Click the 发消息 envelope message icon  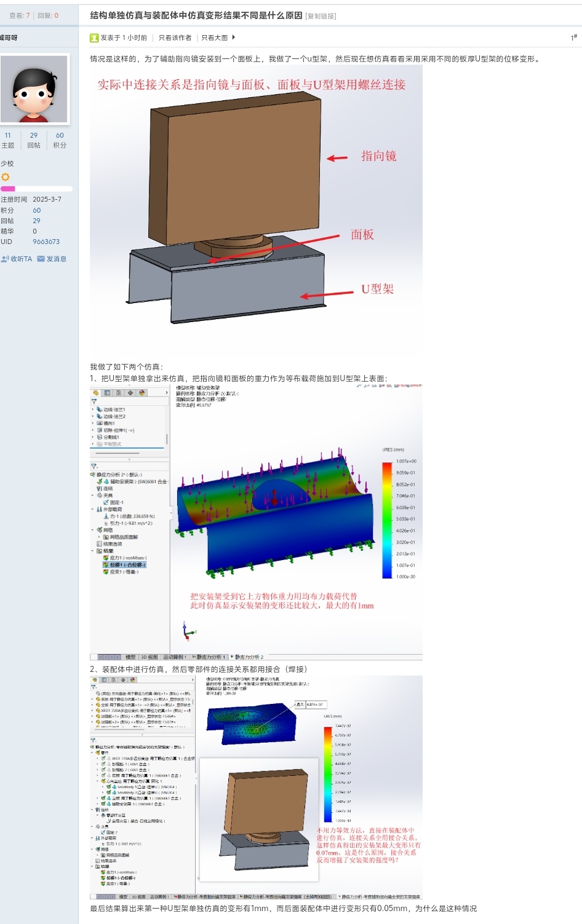pyautogui.click(x=41, y=259)
